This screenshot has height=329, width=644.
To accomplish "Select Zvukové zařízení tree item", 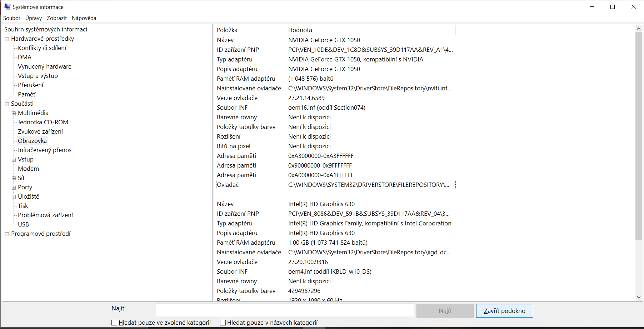I will [x=40, y=131].
